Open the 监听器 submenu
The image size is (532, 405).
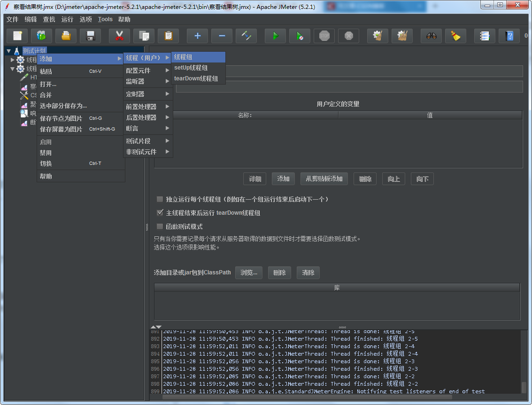pos(148,81)
